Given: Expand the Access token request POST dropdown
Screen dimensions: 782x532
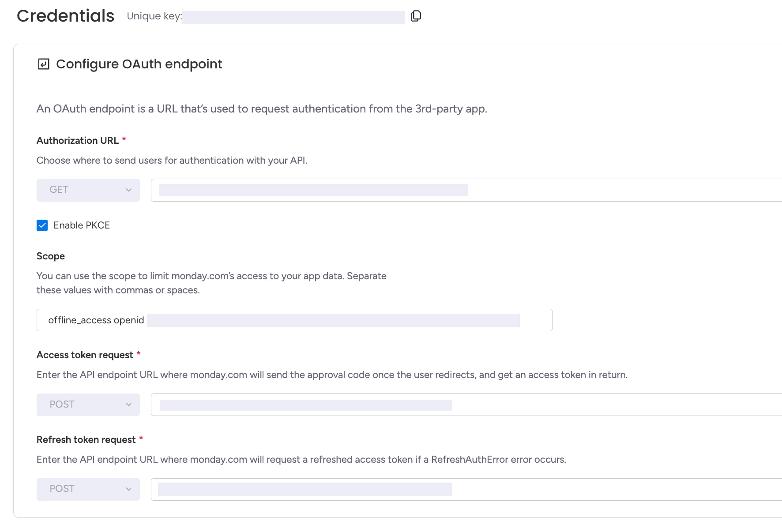Looking at the screenshot, I should (88, 405).
